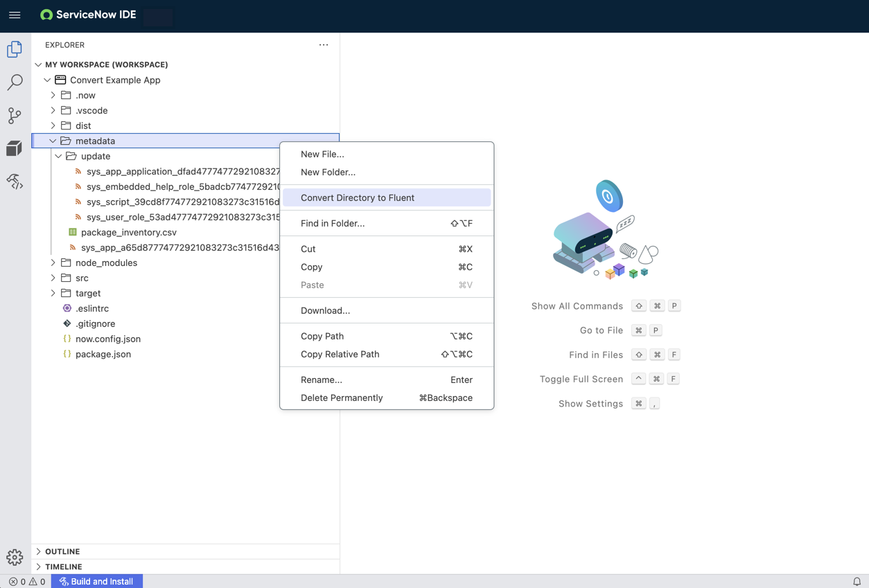The width and height of the screenshot is (869, 588).
Task: Expand the .vscode folder
Action: [53, 110]
